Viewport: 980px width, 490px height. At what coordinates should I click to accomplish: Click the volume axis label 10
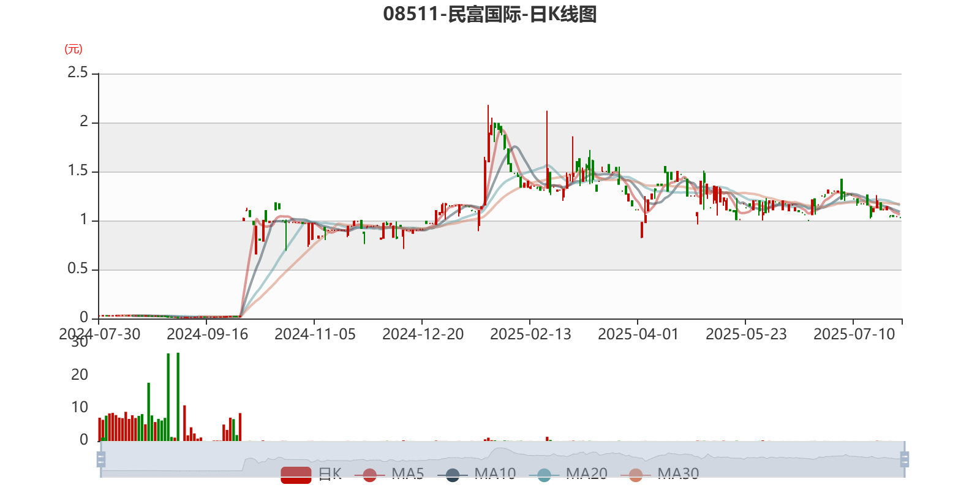pos(80,407)
